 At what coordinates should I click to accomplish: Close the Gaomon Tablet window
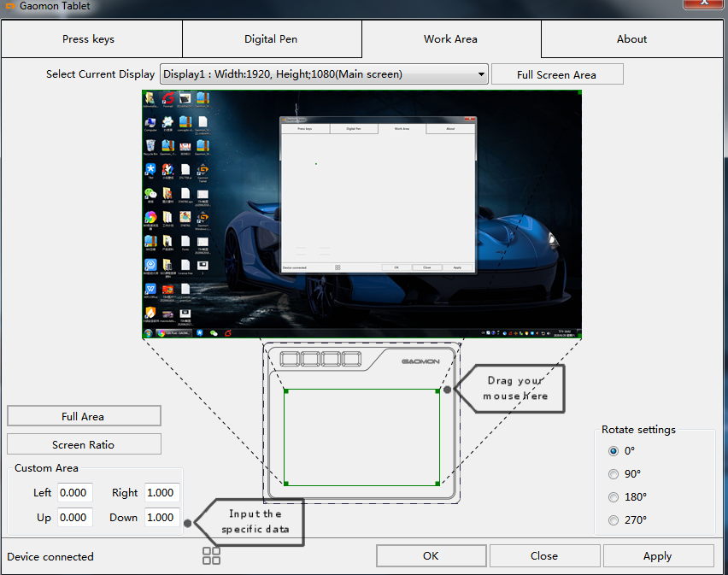(x=704, y=3)
